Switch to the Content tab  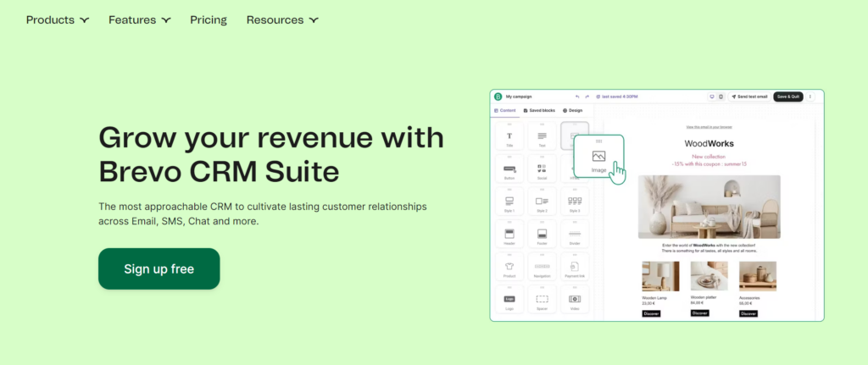[x=505, y=111]
